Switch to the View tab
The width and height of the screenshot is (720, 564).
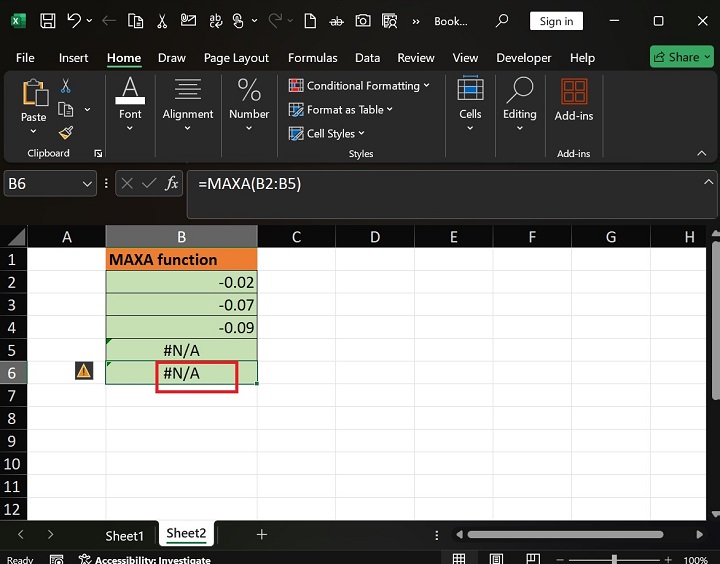465,58
